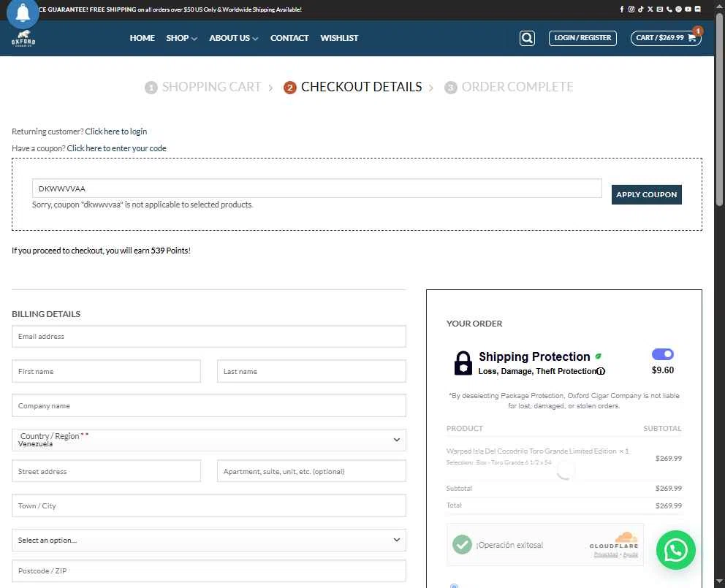Viewport: 725px width, 588px height.
Task: Open the 'Select an option...' state dropdown
Action: [x=209, y=540]
